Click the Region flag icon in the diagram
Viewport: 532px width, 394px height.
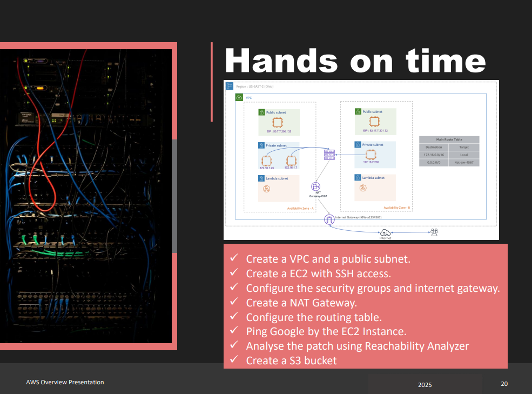tap(230, 86)
